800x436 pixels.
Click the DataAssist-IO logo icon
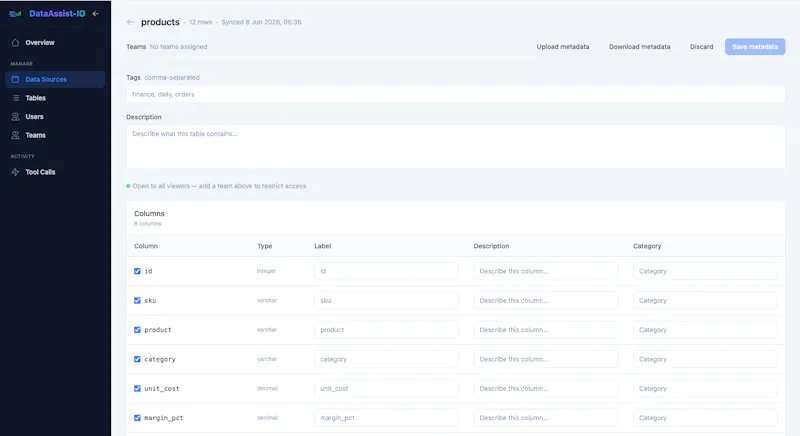pyautogui.click(x=15, y=14)
